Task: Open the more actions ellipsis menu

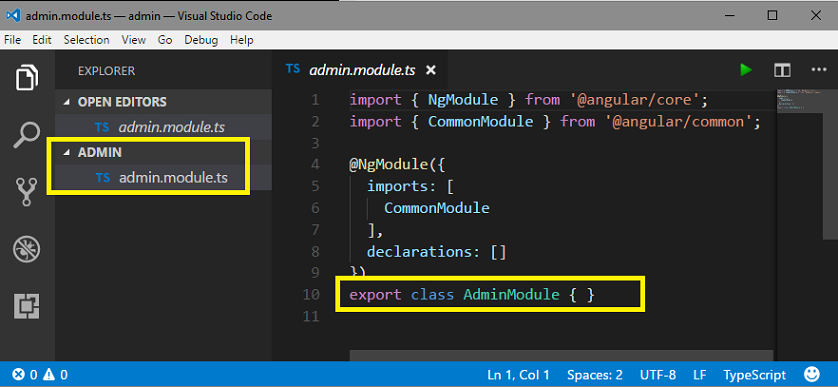Action: click(x=819, y=70)
